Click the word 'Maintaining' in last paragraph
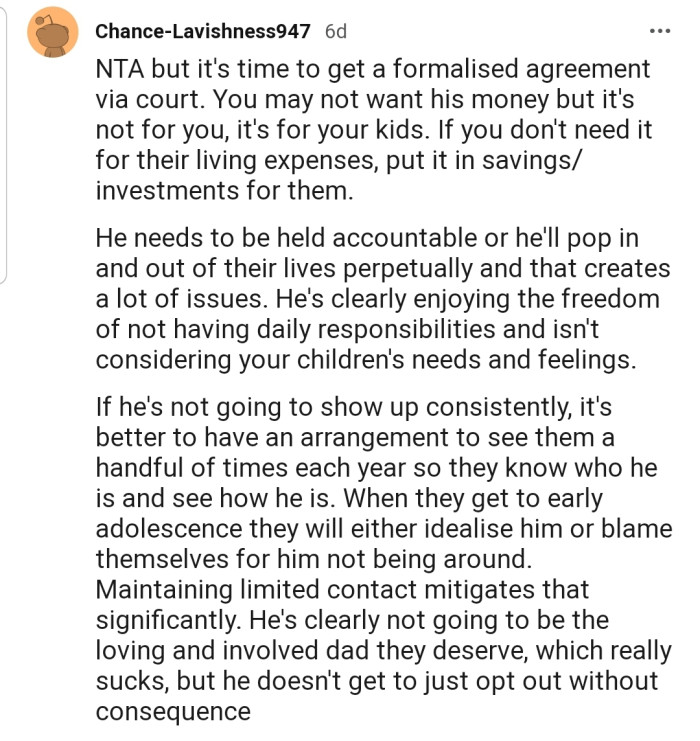The height and width of the screenshot is (741, 700). pos(164,590)
